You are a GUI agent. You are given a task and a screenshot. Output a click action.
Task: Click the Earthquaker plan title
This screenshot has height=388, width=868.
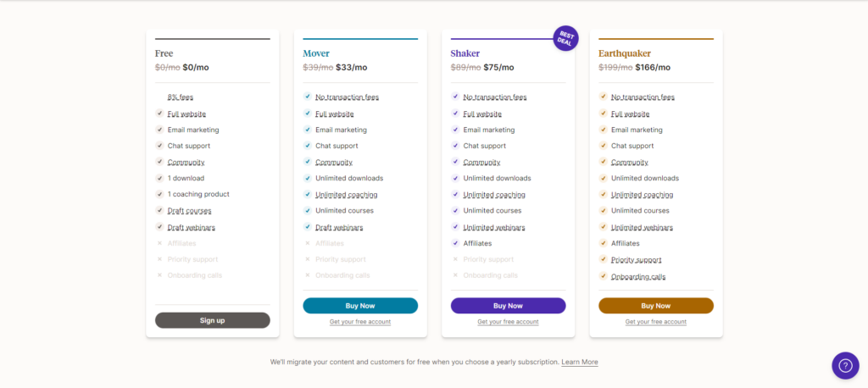tap(625, 53)
